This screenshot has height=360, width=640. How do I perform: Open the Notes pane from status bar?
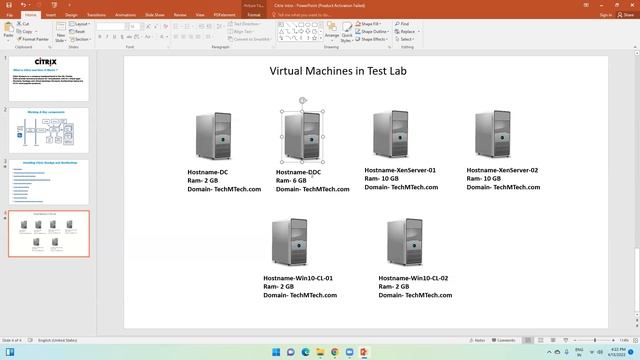pyautogui.click(x=477, y=340)
